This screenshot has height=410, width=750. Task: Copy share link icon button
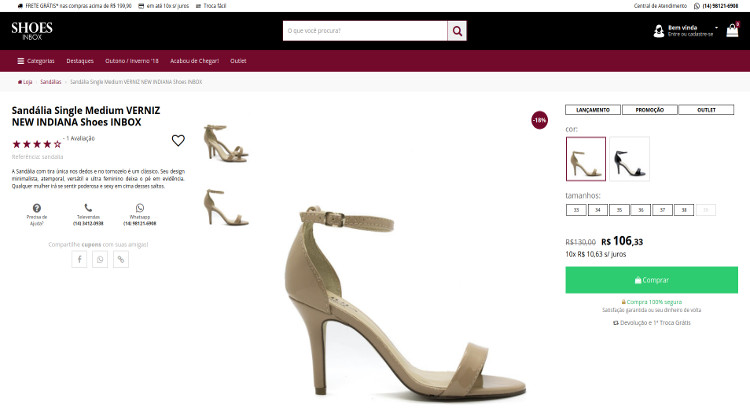coord(121,259)
